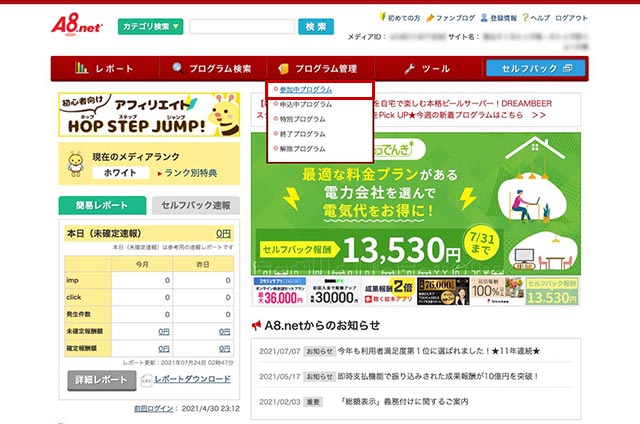Focus the search text field

click(x=242, y=27)
